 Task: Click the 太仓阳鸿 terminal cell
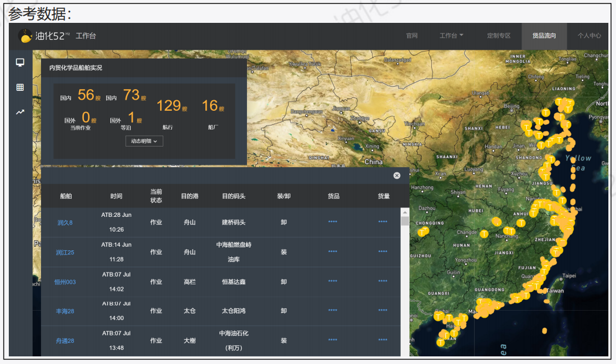pos(233,311)
